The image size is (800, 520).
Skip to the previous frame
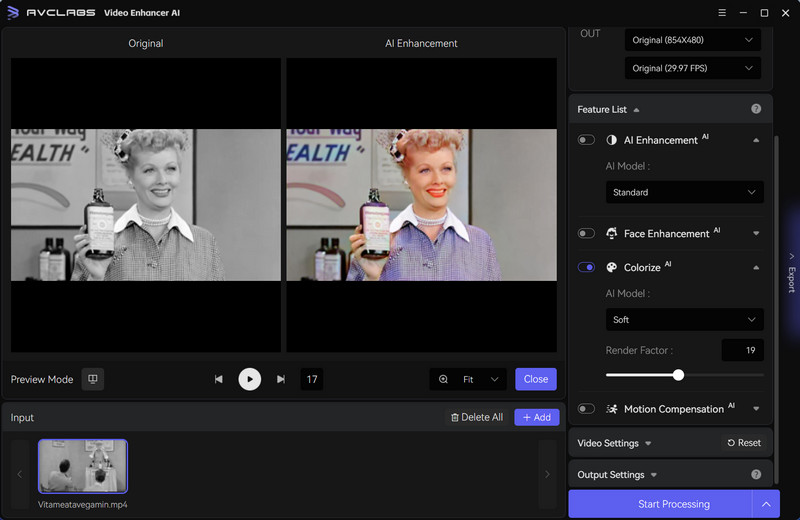coord(219,379)
